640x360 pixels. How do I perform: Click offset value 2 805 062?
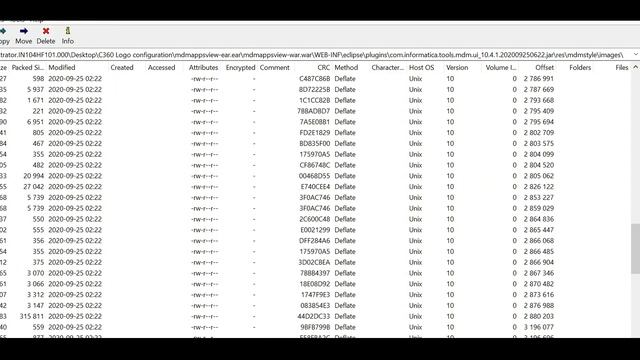click(539, 176)
